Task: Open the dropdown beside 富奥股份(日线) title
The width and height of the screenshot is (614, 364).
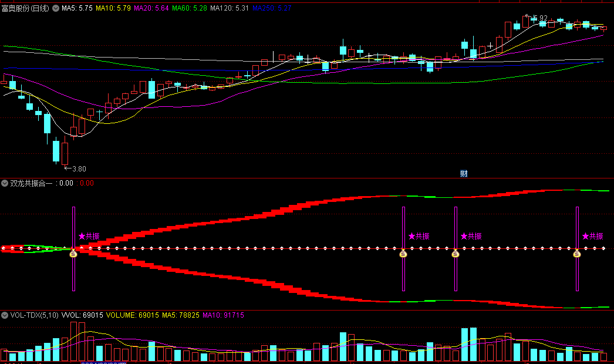Action: click(x=56, y=8)
